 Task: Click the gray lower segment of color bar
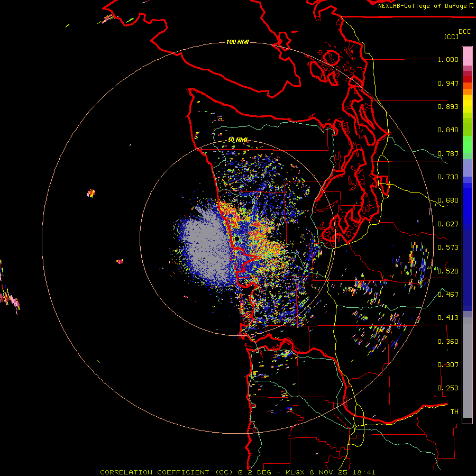point(467,368)
